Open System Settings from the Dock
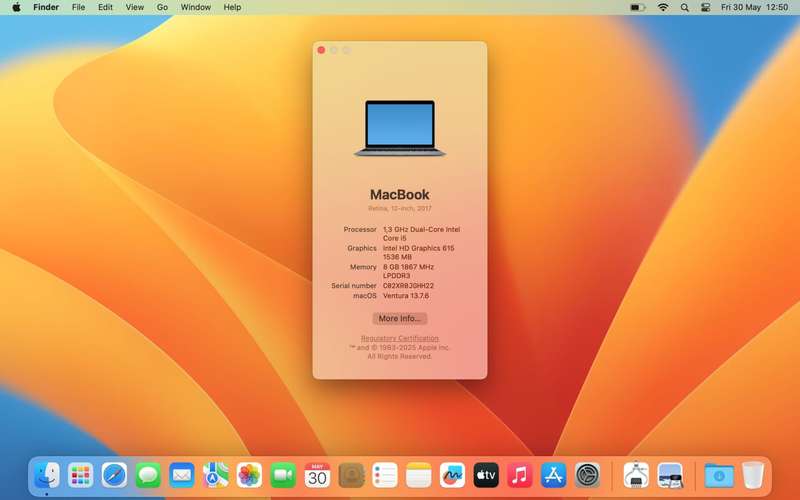The width and height of the screenshot is (800, 500). [587, 476]
